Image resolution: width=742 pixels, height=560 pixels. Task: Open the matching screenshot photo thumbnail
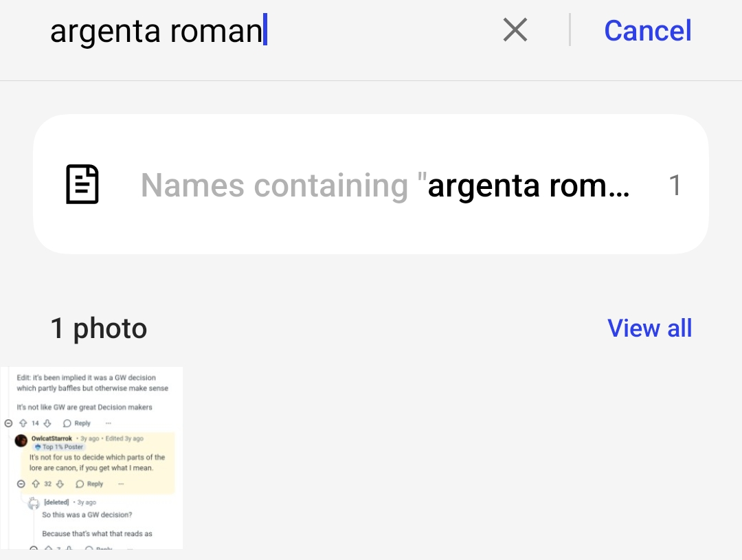click(x=91, y=458)
